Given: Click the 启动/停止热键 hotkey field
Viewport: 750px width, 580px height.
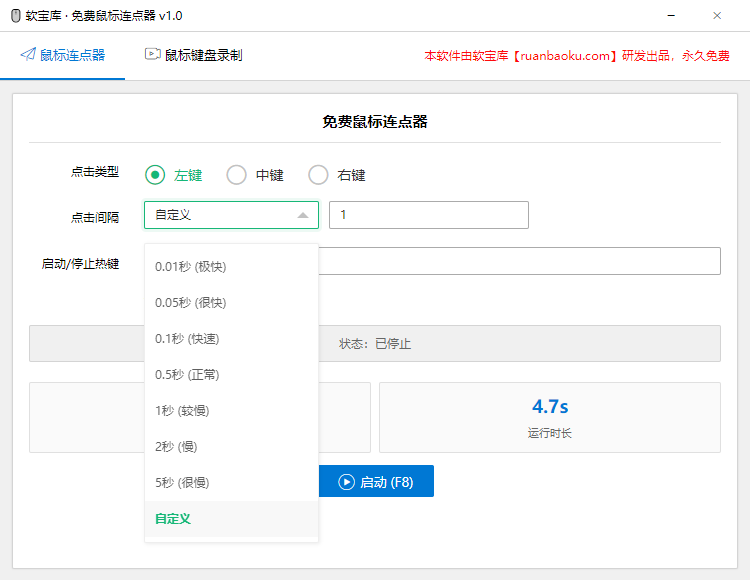Looking at the screenshot, I should click(x=519, y=261).
